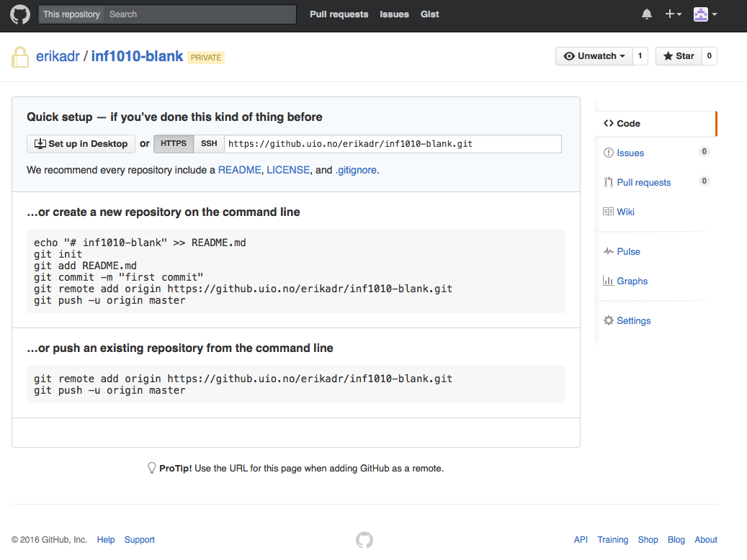Click the Training footer link

pos(612,540)
